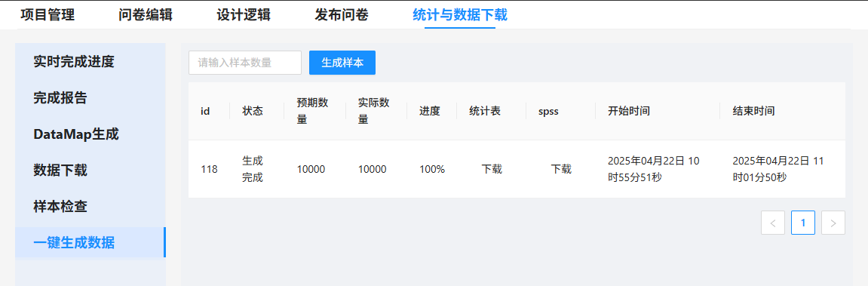The image size is (868, 286).
Task: Go to 样本检查 in the sidebar
Action: pos(90,207)
